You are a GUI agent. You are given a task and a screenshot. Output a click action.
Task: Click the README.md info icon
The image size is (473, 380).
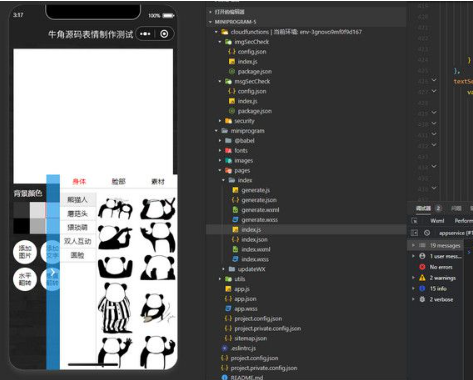(x=225, y=378)
